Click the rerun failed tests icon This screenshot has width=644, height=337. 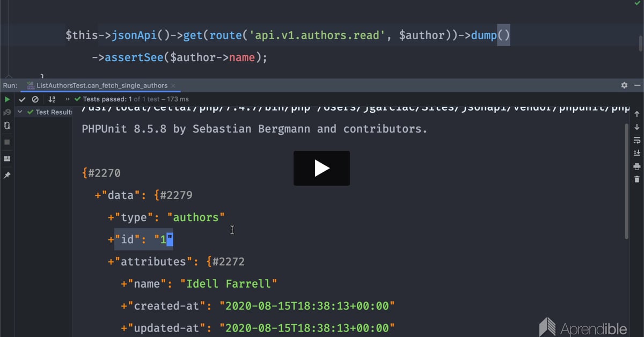click(7, 112)
